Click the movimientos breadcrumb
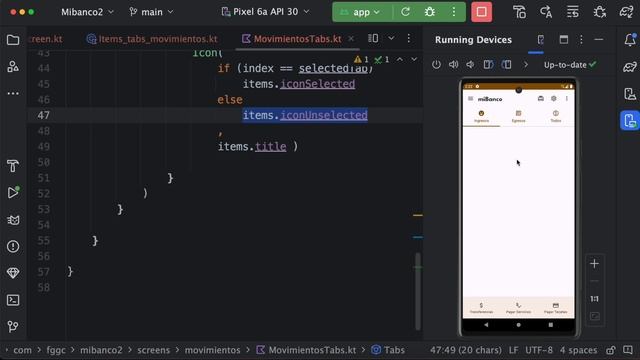Image resolution: width=640 pixels, height=360 pixels. (212, 350)
